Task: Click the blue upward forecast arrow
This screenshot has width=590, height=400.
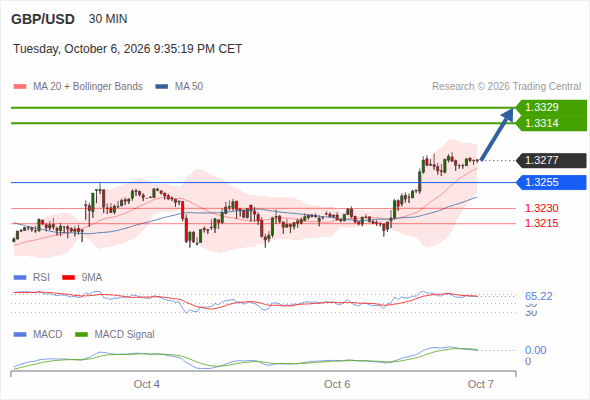Action: [x=497, y=134]
